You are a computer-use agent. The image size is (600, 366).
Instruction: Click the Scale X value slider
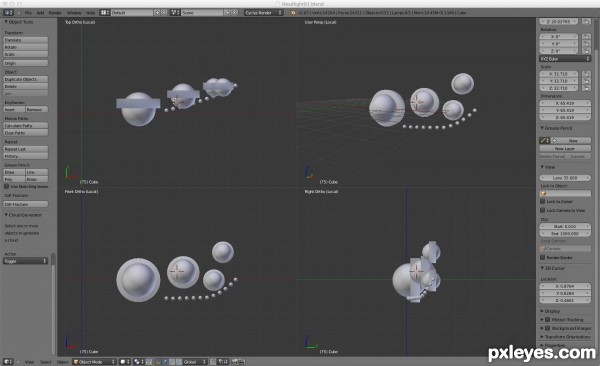[560, 74]
